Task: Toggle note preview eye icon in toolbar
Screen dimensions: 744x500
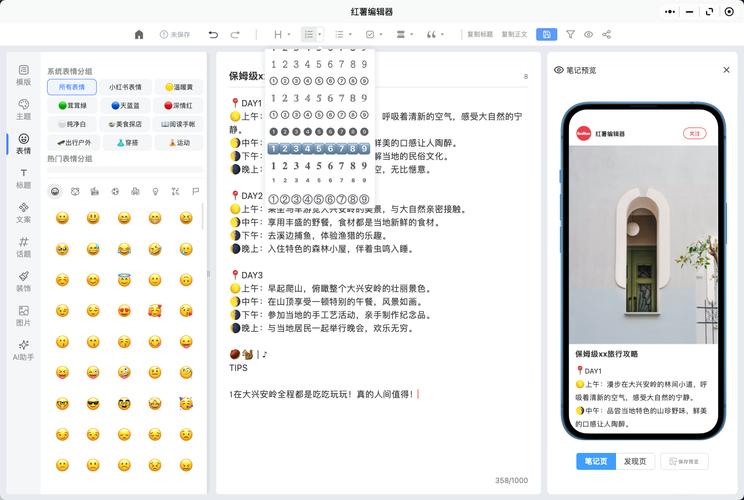Action: (x=588, y=34)
